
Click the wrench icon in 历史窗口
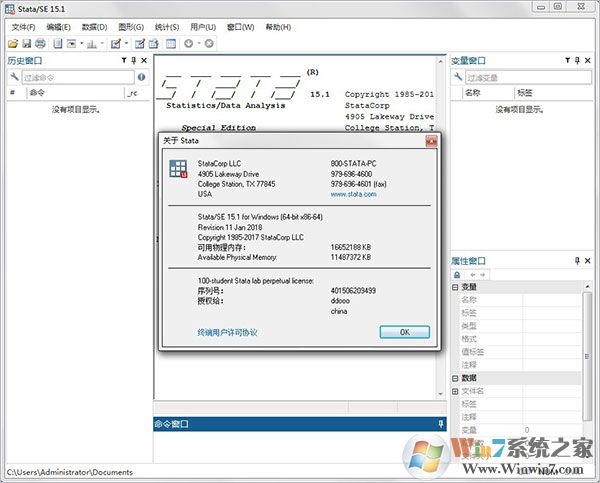(14, 77)
